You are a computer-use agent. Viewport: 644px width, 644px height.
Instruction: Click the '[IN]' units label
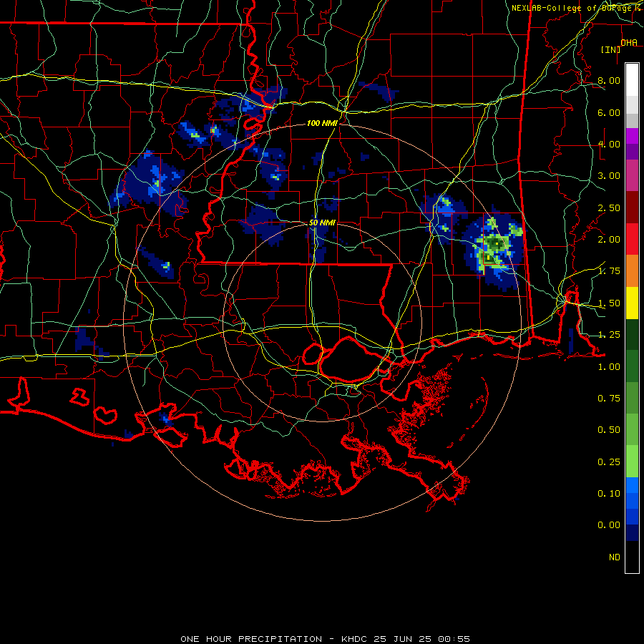(610, 49)
